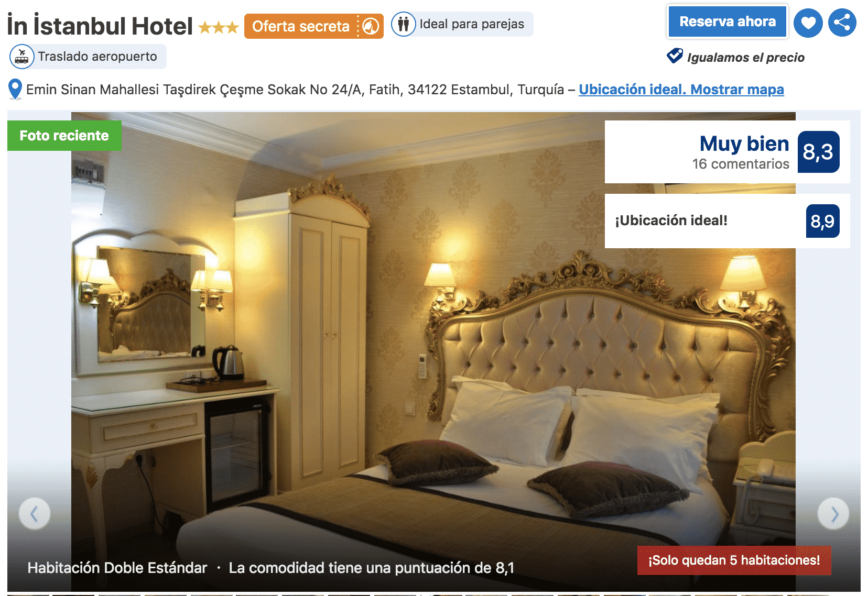Select the Traslado aeropuerto tag
This screenshot has height=596, width=868.
tap(88, 57)
